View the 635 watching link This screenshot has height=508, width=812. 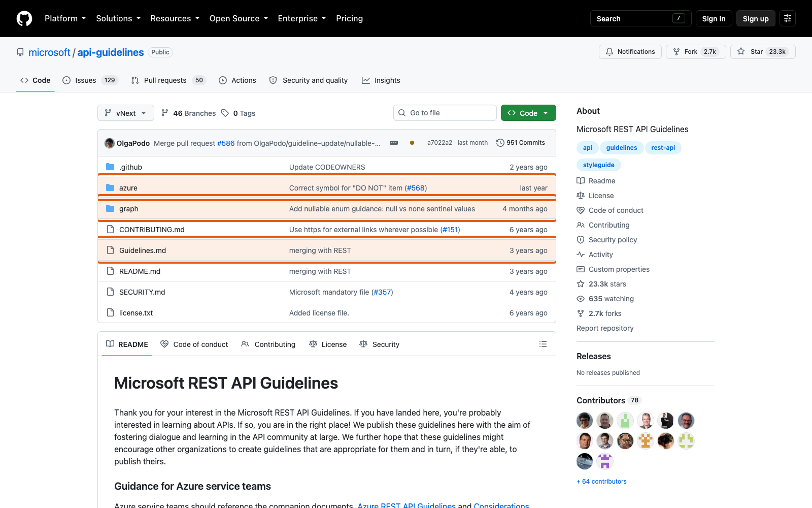(605, 299)
